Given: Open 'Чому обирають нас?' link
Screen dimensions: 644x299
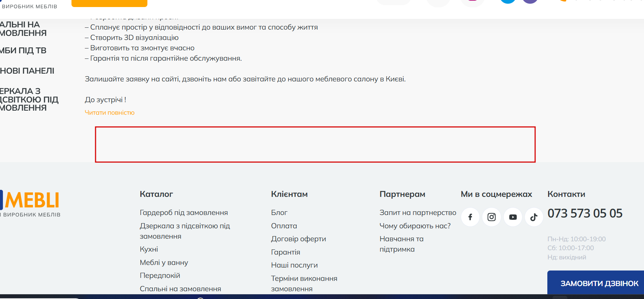Looking at the screenshot, I should pyautogui.click(x=415, y=226).
